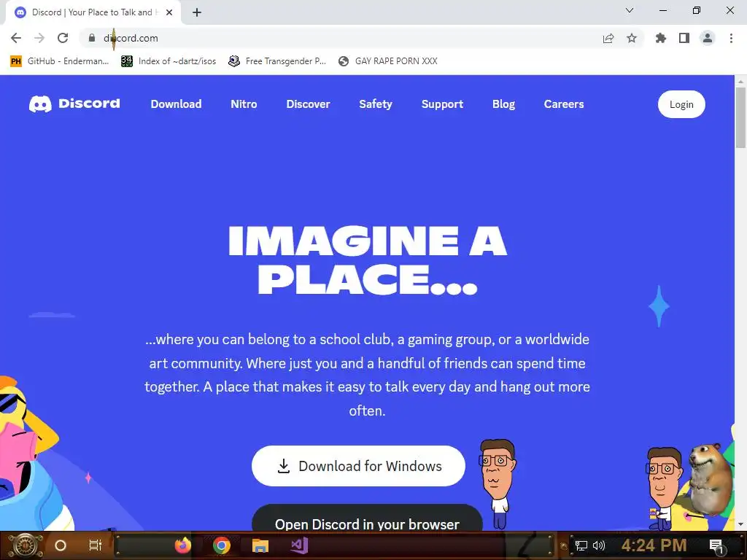Click the browser forward arrow
Image resolution: width=747 pixels, height=560 pixels.
click(39, 38)
